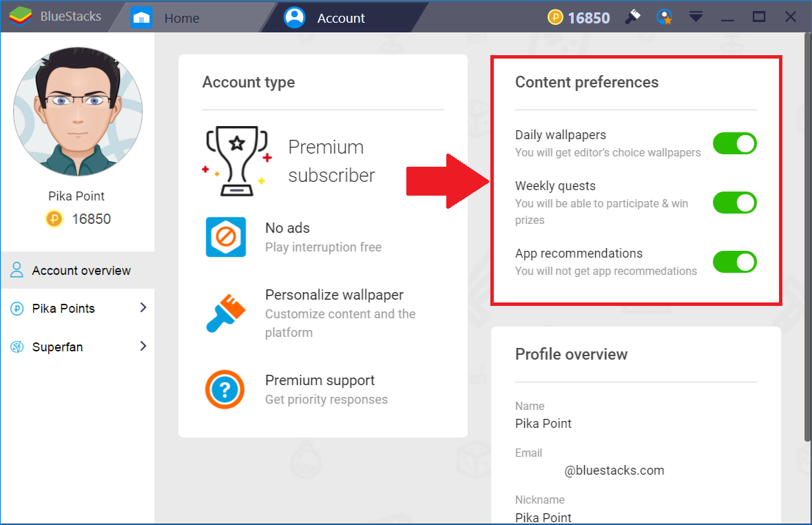Disable the Weekly quests switch
The width and height of the screenshot is (812, 525).
735,203
